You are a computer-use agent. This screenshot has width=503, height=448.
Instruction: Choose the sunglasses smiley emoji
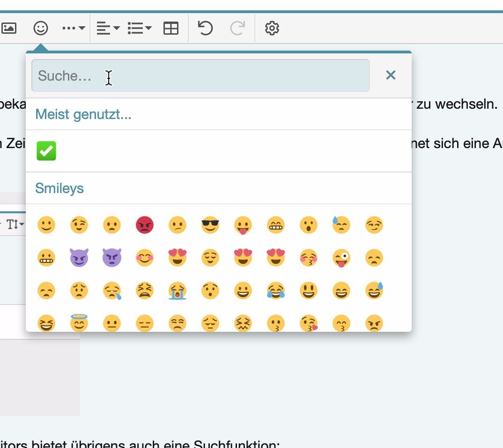pos(210,225)
